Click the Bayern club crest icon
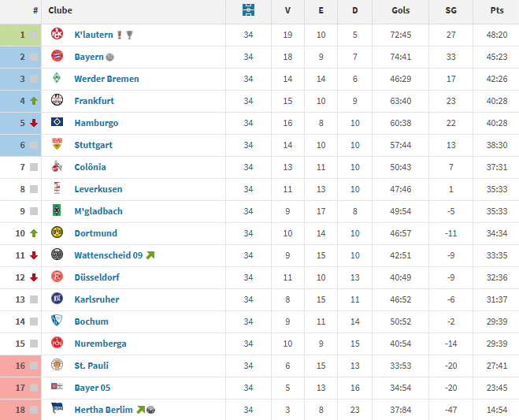 pyautogui.click(x=57, y=57)
